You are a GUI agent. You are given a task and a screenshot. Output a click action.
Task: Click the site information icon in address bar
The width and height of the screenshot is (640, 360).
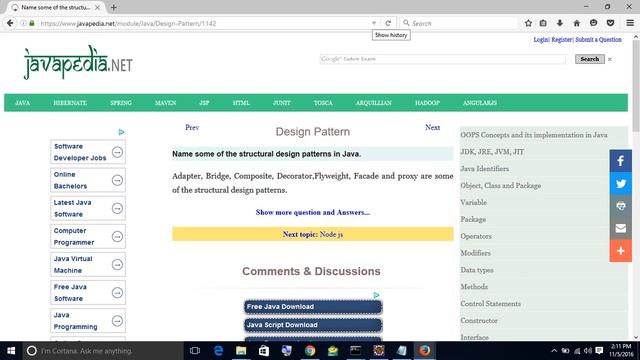pyautogui.click(x=23, y=23)
